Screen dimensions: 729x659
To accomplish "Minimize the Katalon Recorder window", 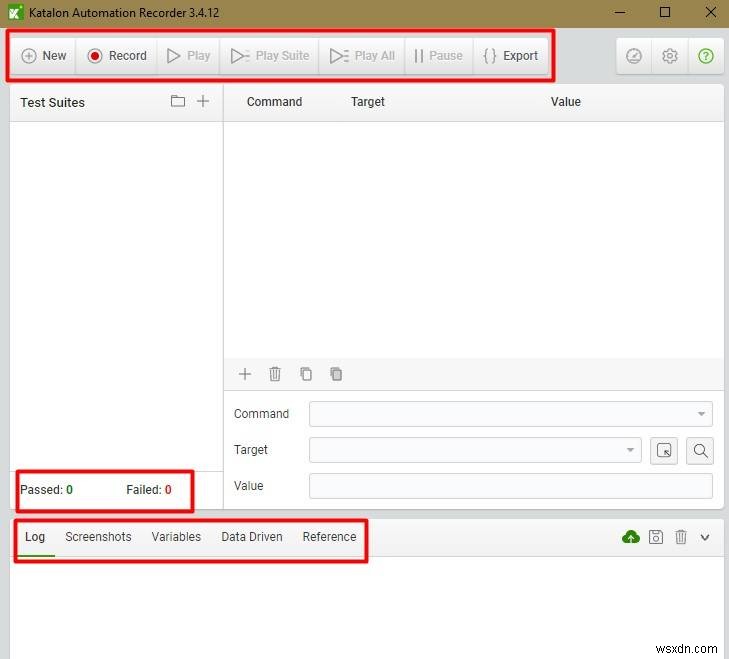I will (x=620, y=13).
